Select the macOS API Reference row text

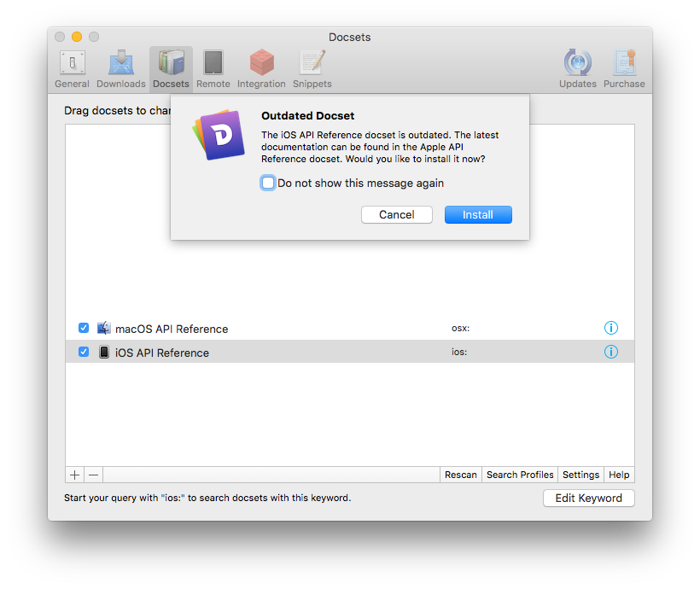coord(172,329)
